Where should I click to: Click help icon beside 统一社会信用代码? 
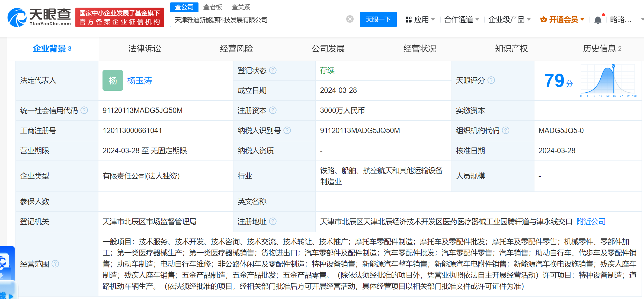[x=84, y=111]
